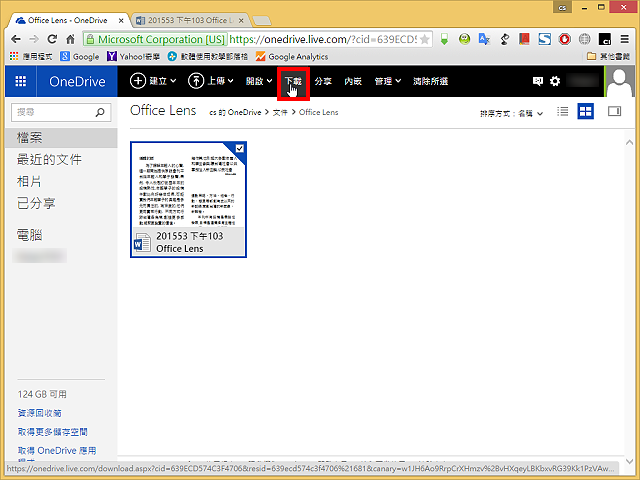This screenshot has width=640, height=480.
Task: Click the translate extension icon
Action: pyautogui.click(x=484, y=39)
